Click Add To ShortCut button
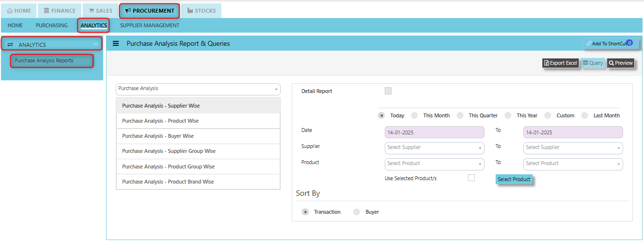Screen dimensions: 644x242 610,43
